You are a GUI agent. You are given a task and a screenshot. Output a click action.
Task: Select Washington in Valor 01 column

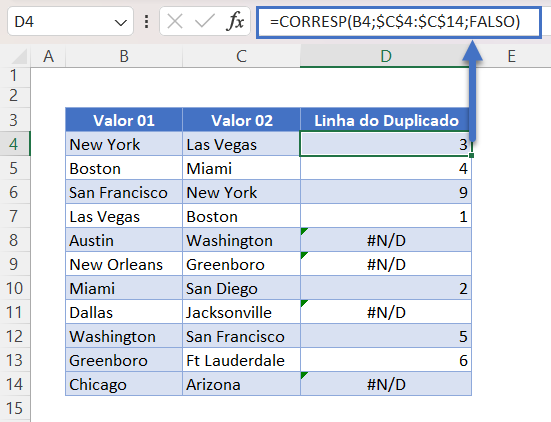click(124, 336)
